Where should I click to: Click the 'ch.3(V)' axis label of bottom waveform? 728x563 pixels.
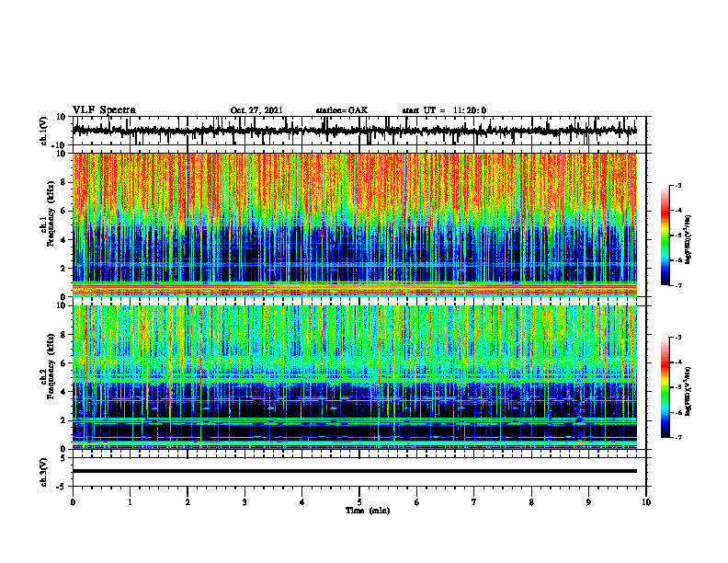(43, 472)
